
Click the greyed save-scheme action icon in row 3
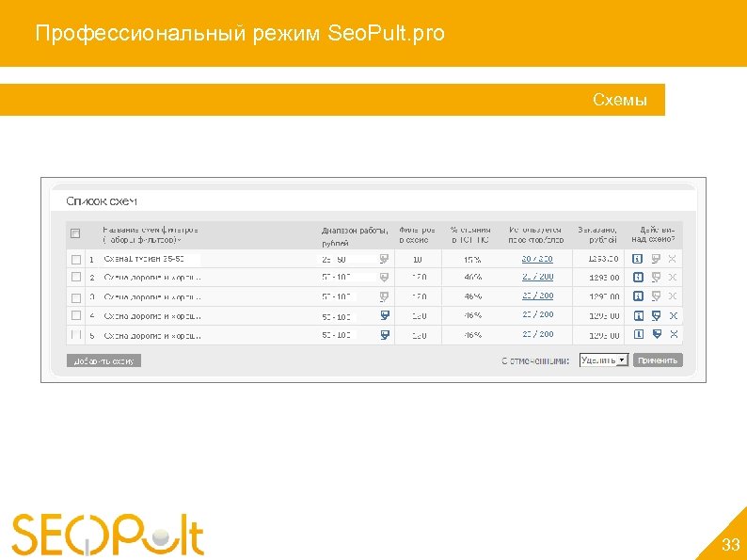point(656,296)
